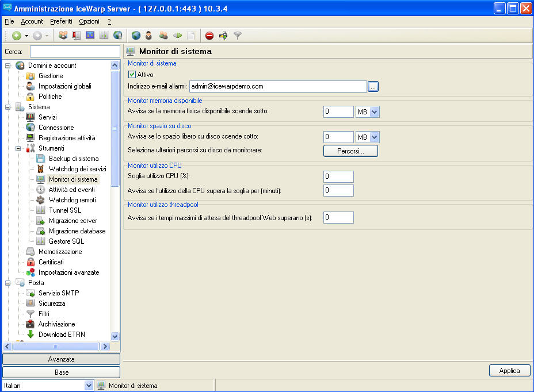Click the funnel filter toolbar icon

click(238, 36)
